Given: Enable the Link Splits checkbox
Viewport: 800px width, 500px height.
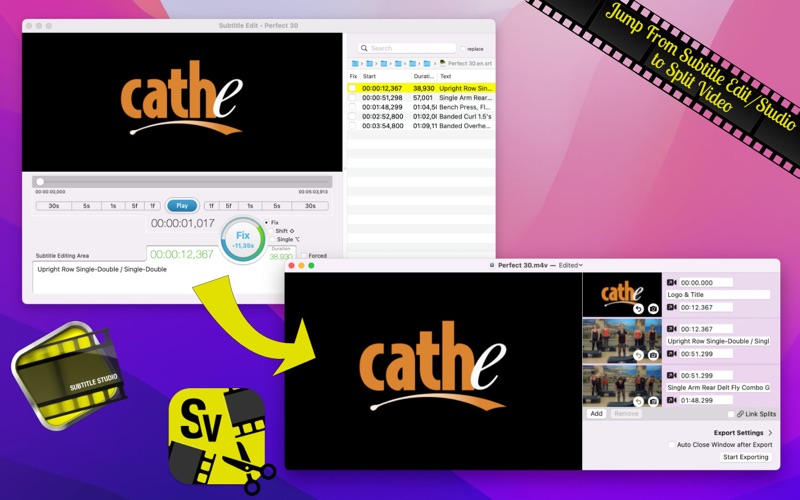Looking at the screenshot, I should click(x=731, y=414).
